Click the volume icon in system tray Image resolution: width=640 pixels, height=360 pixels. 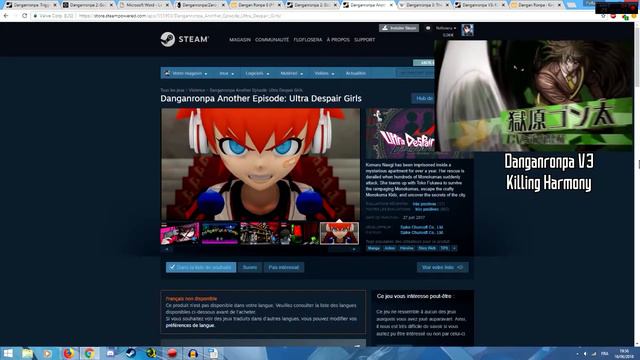[x=585, y=353]
